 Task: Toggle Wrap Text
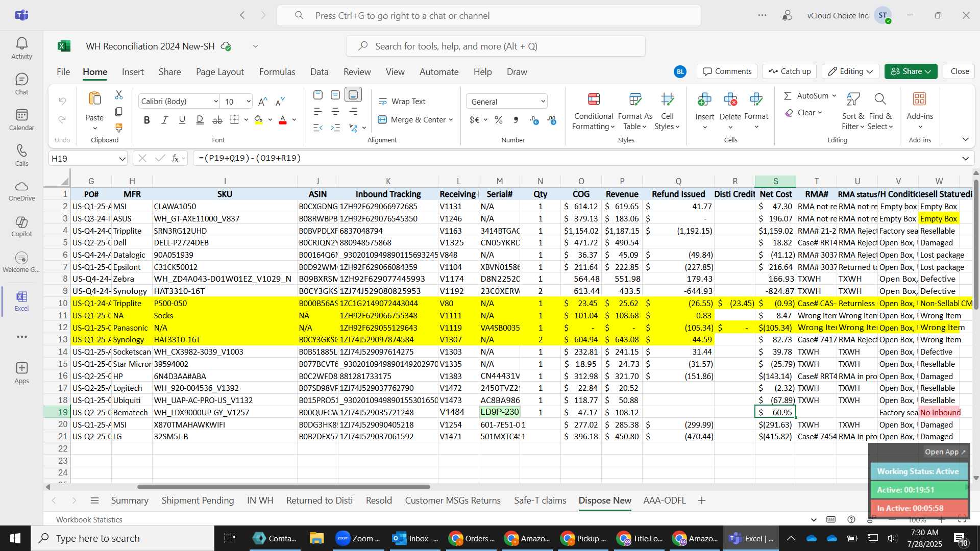click(x=402, y=102)
